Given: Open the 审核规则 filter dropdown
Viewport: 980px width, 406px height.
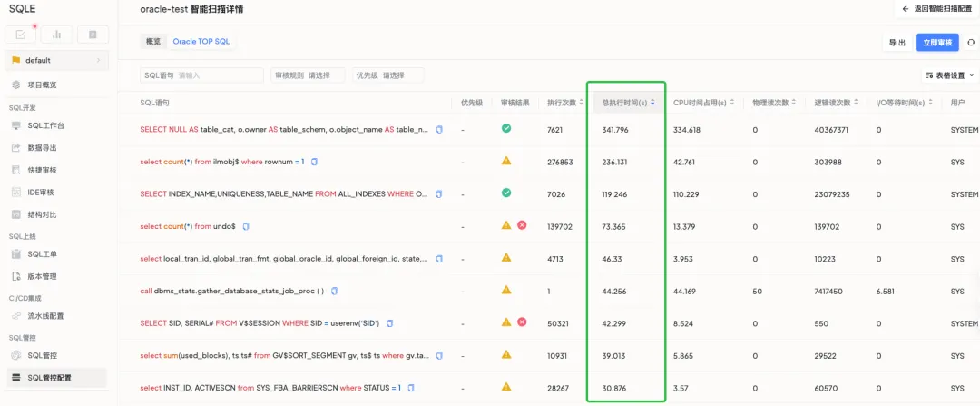Looking at the screenshot, I should click(309, 75).
